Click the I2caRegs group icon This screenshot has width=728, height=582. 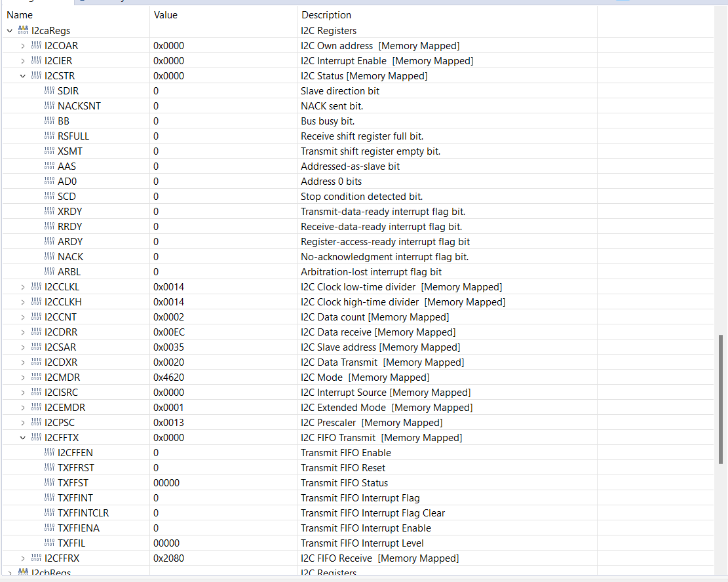click(23, 30)
